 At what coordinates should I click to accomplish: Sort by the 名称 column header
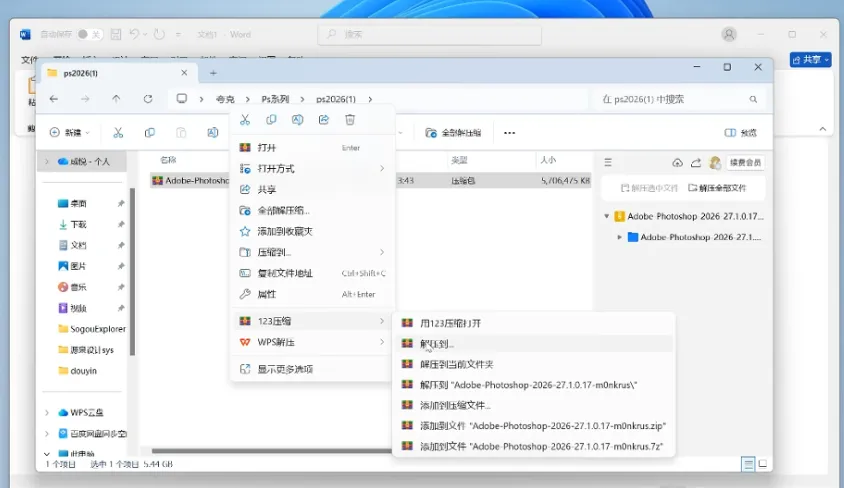(168, 160)
